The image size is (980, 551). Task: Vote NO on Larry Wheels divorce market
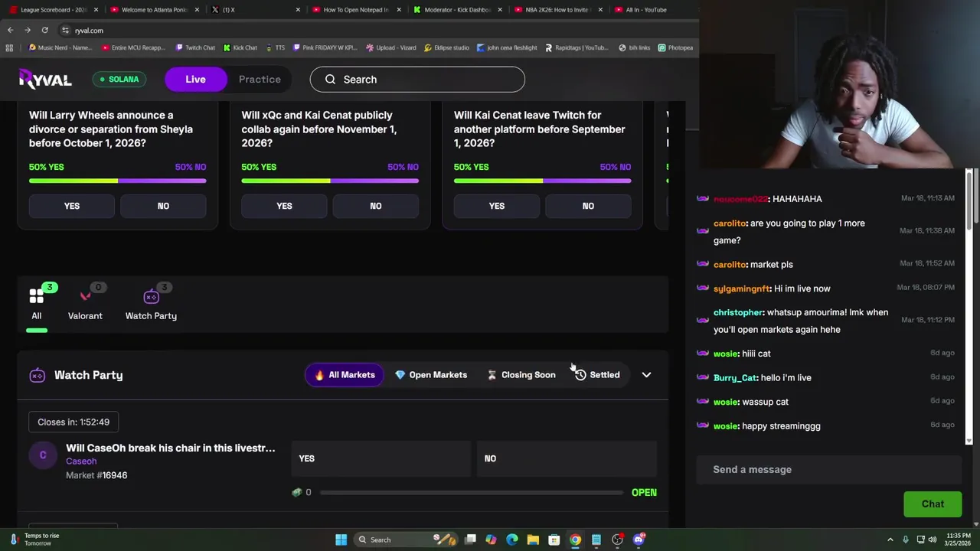163,206
